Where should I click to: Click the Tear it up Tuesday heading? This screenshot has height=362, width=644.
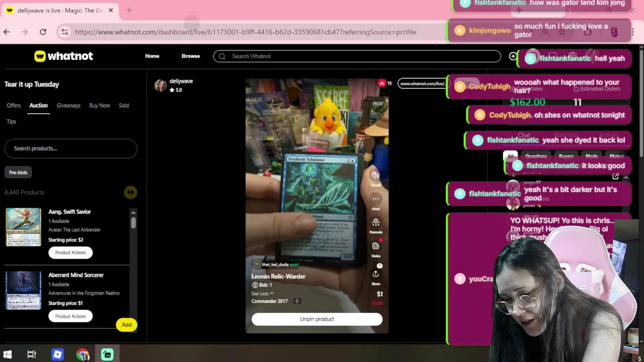coord(32,84)
